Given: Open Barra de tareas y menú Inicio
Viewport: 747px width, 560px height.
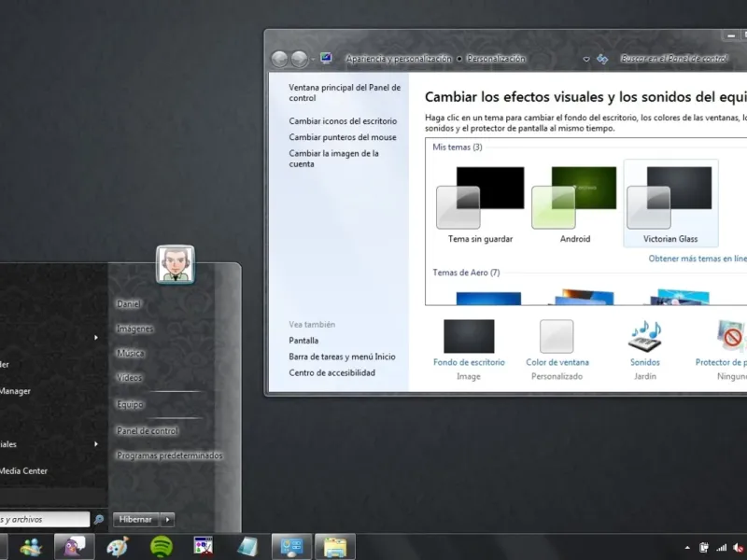Looking at the screenshot, I should (x=342, y=357).
